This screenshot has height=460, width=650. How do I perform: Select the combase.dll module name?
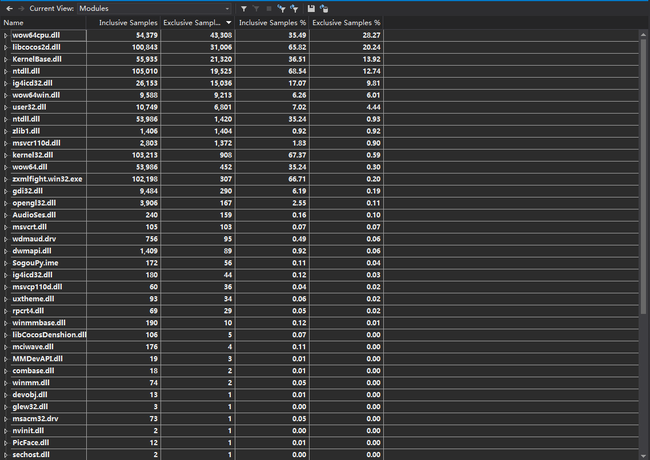33,371
